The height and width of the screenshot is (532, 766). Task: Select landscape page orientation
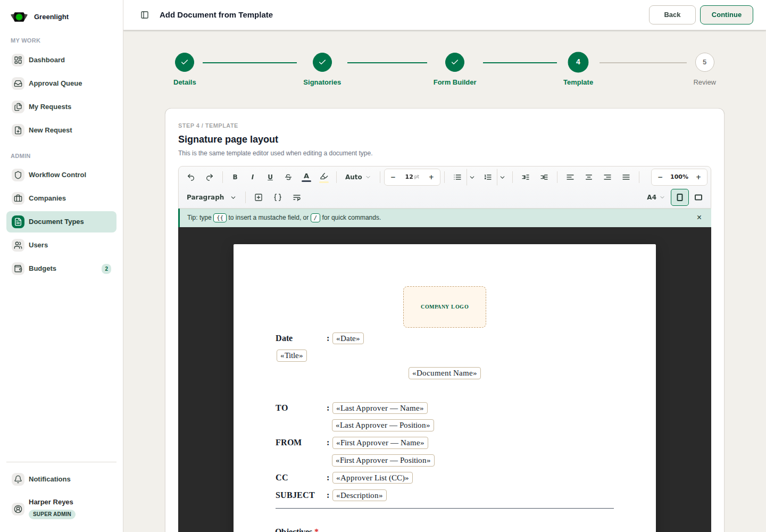698,197
